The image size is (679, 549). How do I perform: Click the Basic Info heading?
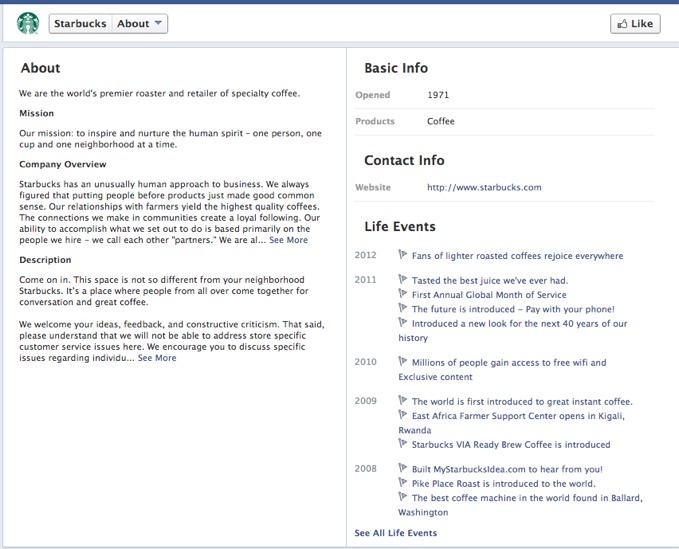coord(396,68)
